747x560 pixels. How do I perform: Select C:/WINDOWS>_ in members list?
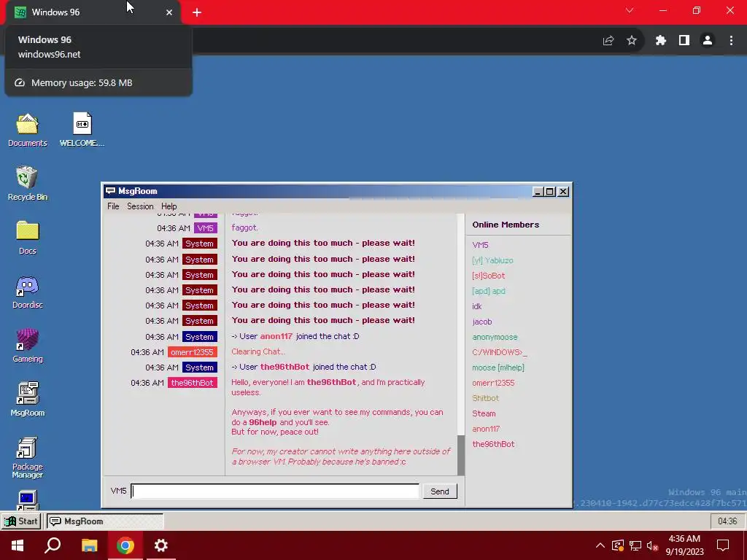tap(499, 352)
